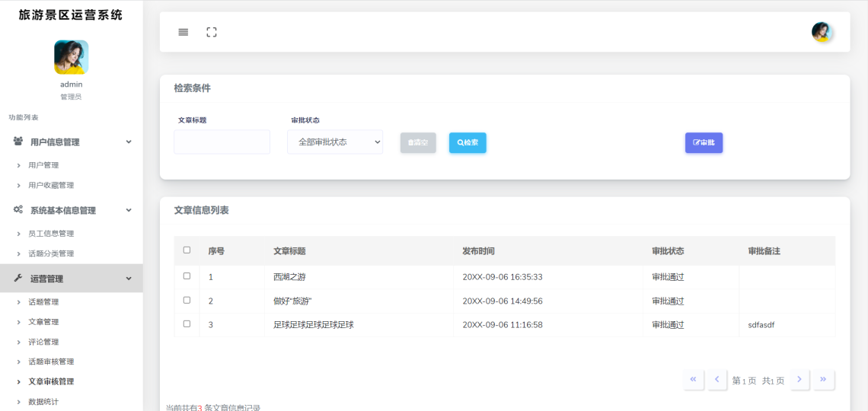The width and height of the screenshot is (868, 411).
Task: Click the 审批备注 column header
Action: pos(764,251)
